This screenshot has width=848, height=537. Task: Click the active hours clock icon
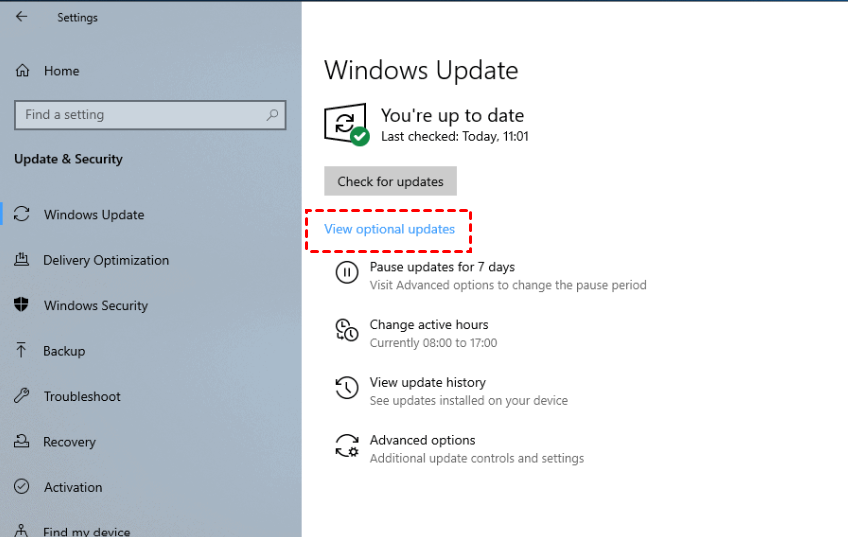pyautogui.click(x=347, y=330)
